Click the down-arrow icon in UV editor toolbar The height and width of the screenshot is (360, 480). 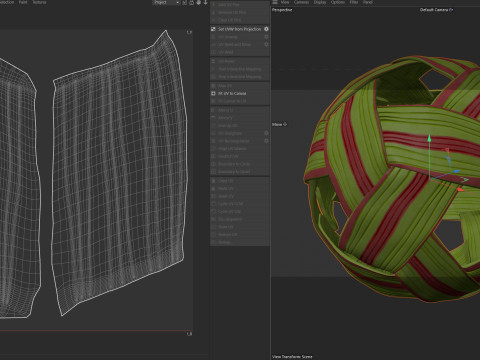(205, 2)
